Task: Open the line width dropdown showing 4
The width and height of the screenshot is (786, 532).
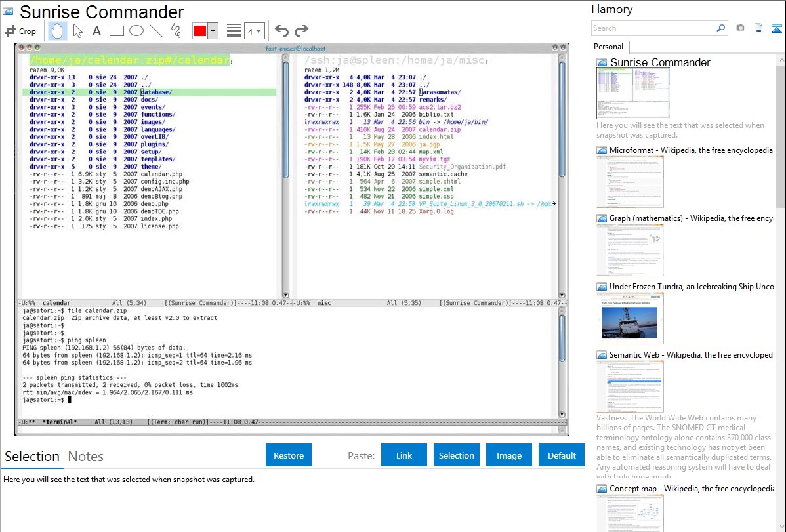Action: (254, 31)
